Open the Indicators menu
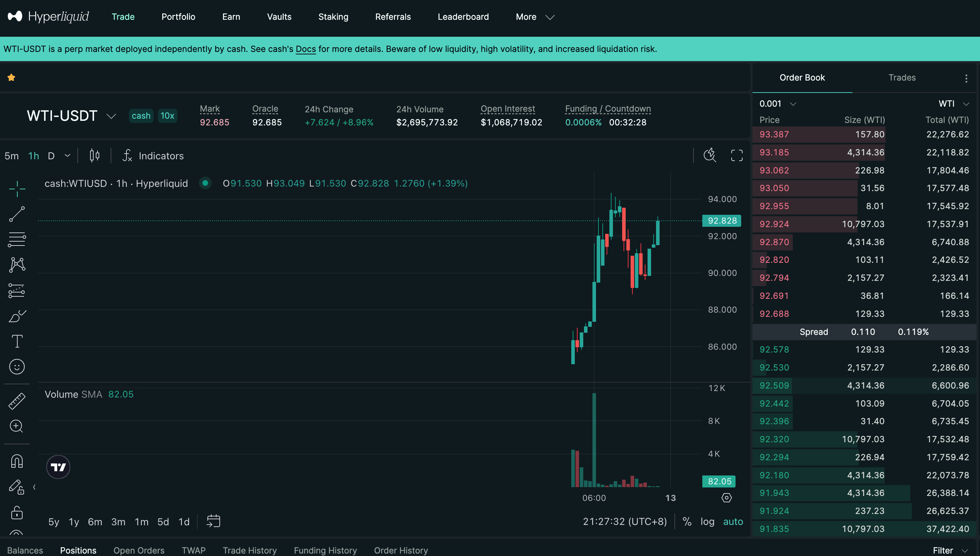The image size is (980, 556). tap(153, 156)
